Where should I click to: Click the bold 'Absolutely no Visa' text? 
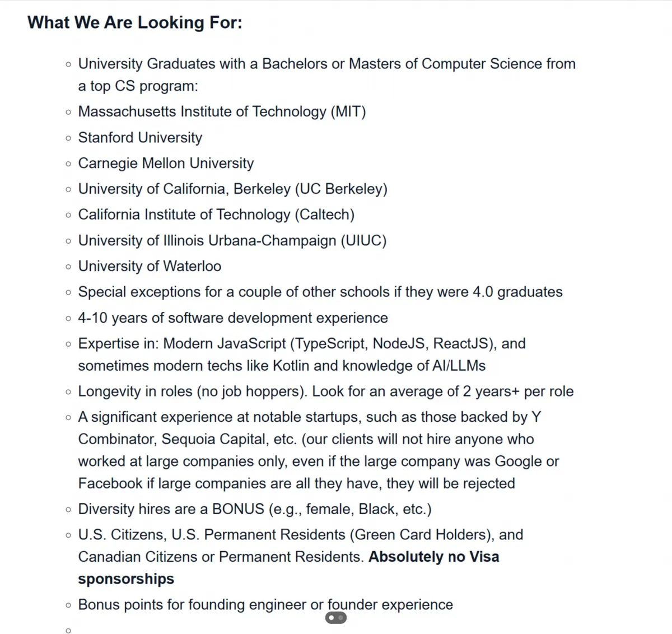(433, 557)
